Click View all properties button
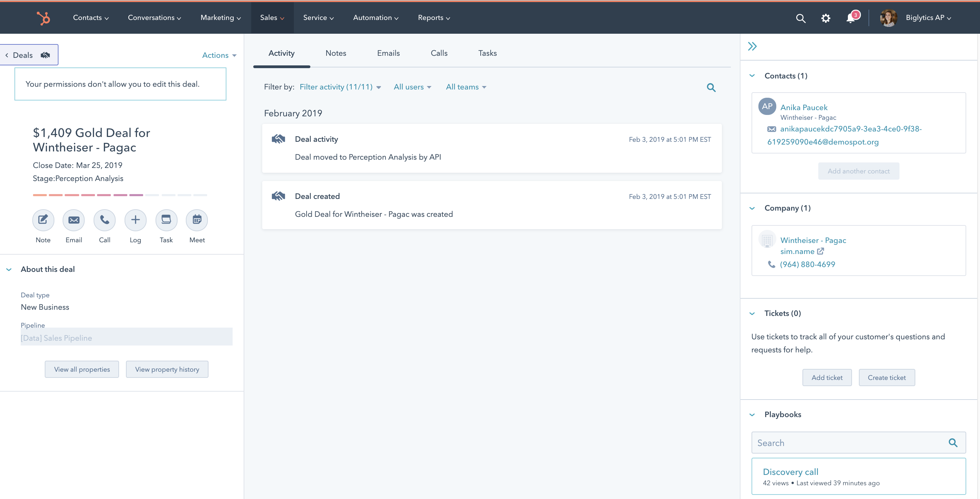Image resolution: width=980 pixels, height=499 pixels. coord(82,369)
